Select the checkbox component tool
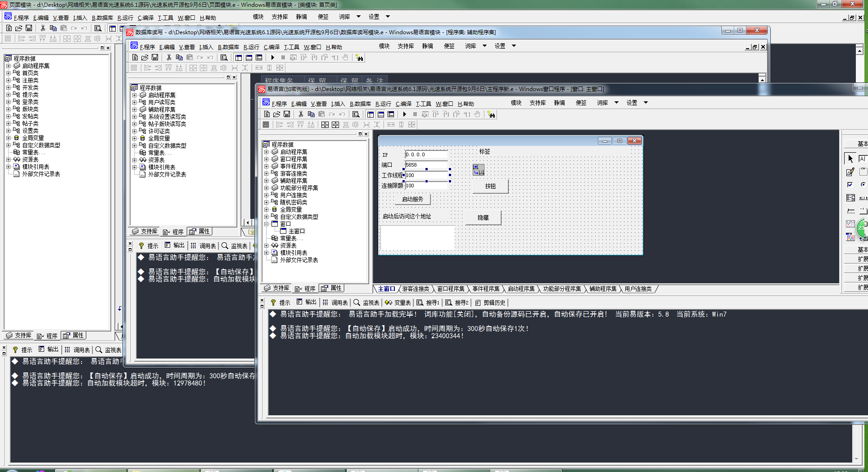The width and height of the screenshot is (868, 472). (850, 185)
